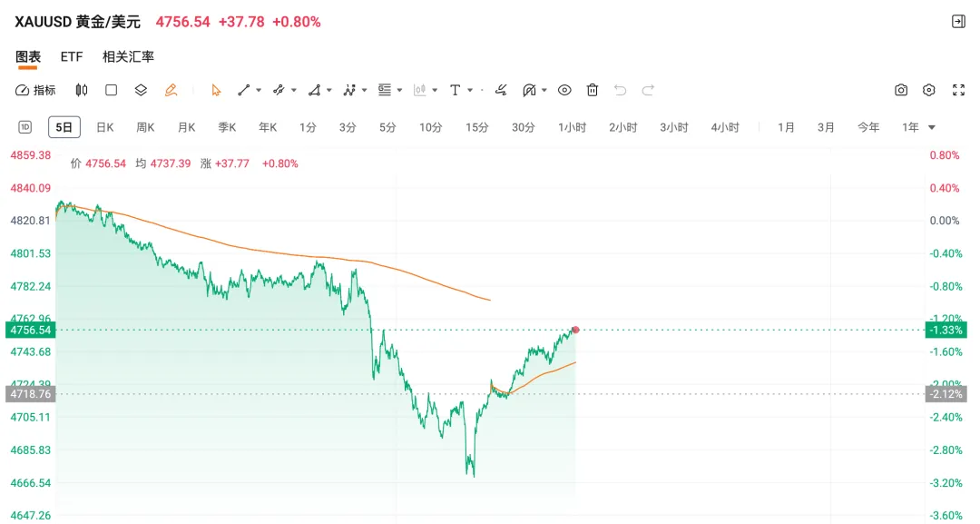Choose the 15分 time interval
This screenshot has width=980, height=524.
(477, 127)
